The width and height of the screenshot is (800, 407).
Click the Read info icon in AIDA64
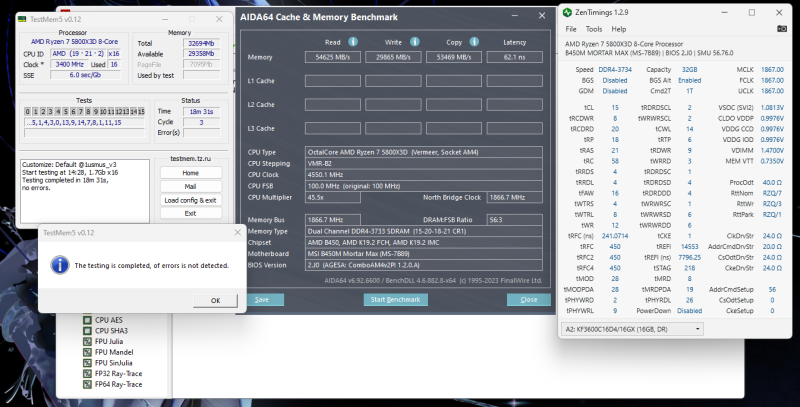(x=353, y=42)
